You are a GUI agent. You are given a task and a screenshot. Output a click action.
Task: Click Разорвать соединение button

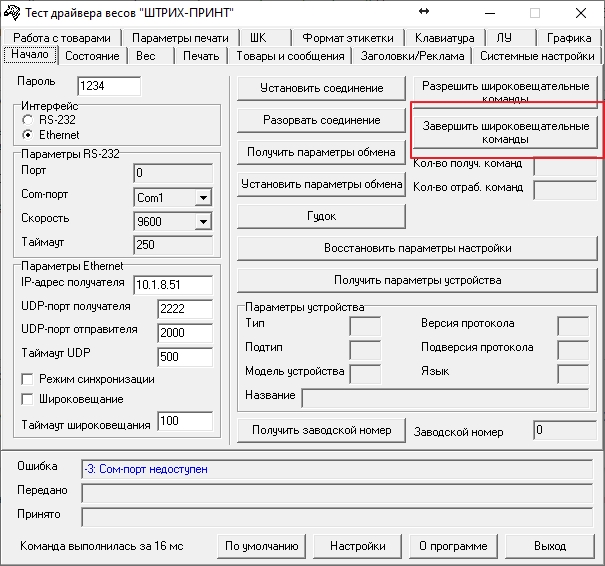click(x=321, y=121)
